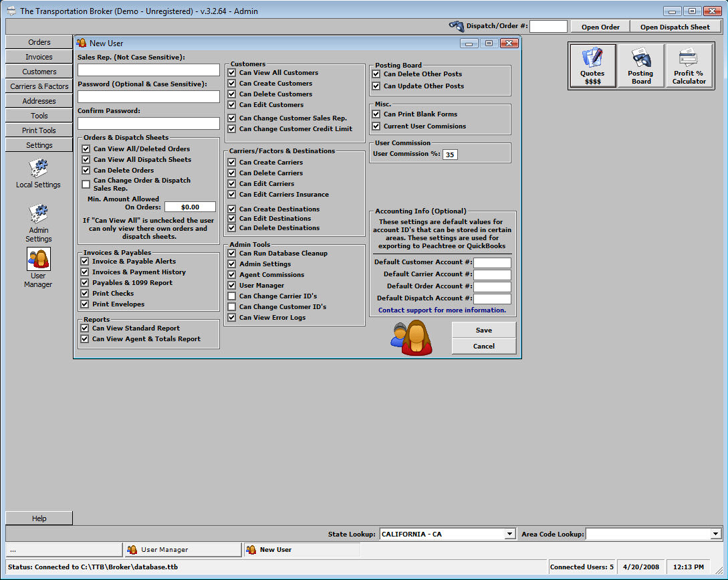Open Admin Settings gear icon
Viewport: 728px width, 580px height.
click(39, 214)
